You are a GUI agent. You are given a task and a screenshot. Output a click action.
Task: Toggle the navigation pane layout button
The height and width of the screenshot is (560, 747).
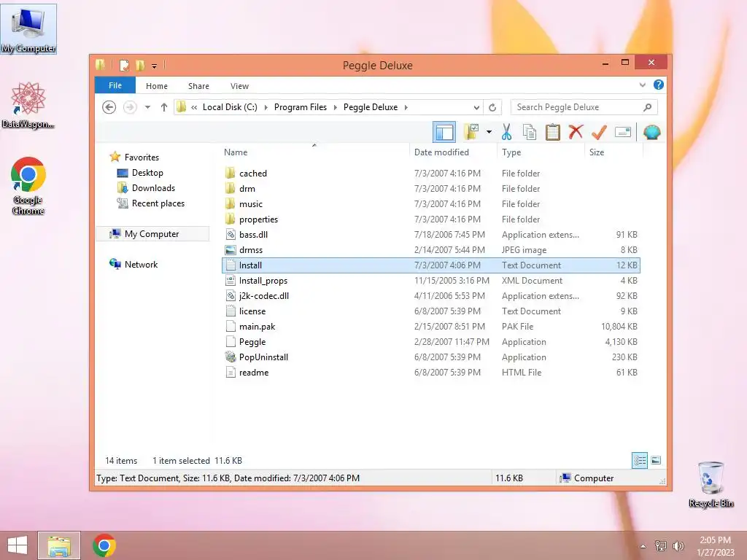click(444, 132)
